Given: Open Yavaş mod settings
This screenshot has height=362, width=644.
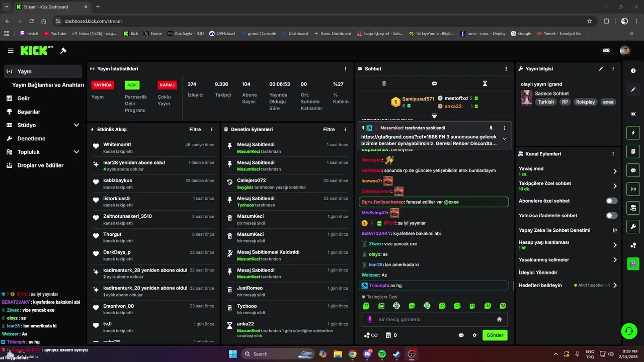Looking at the screenshot, I should click(568, 171).
